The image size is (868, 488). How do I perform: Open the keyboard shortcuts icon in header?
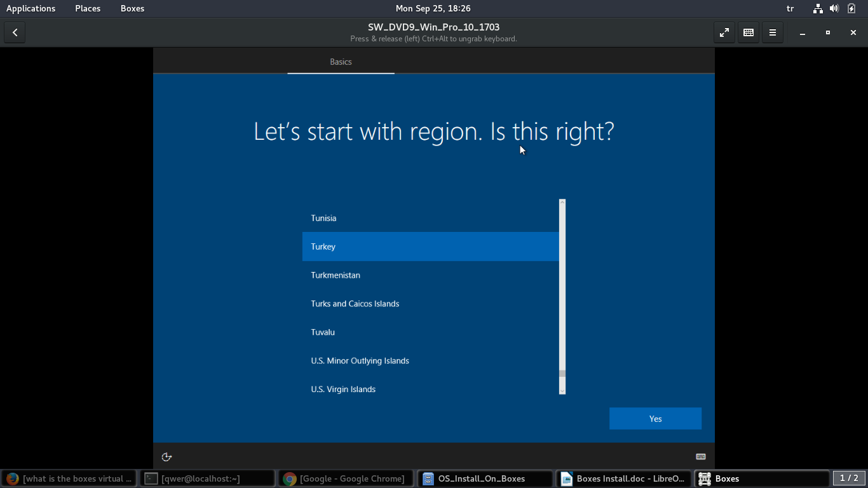pyautogui.click(x=748, y=32)
